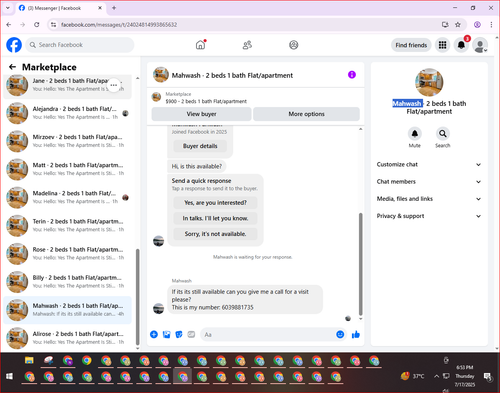
Task: Open the three-dot options on Jane conversation
Action: tap(114, 85)
